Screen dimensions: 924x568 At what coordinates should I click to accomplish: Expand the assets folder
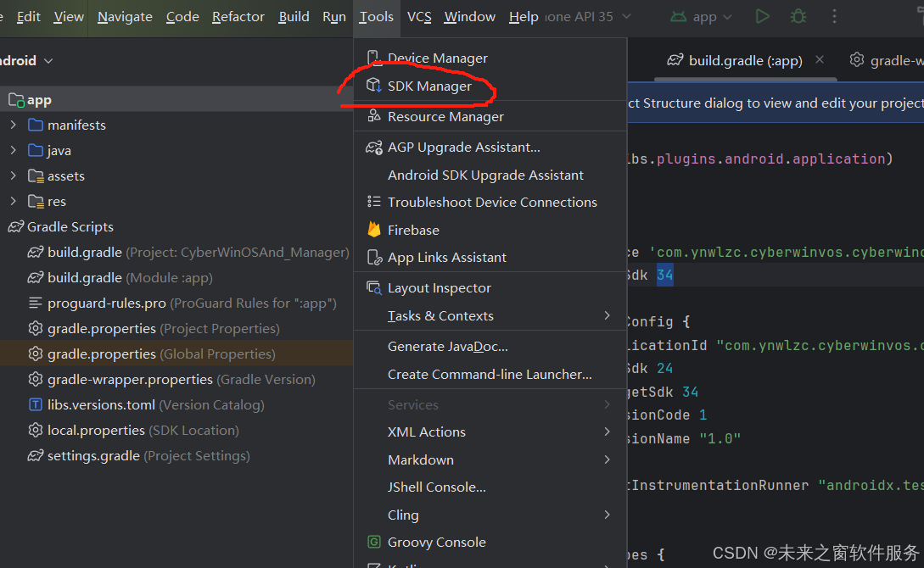(13, 175)
